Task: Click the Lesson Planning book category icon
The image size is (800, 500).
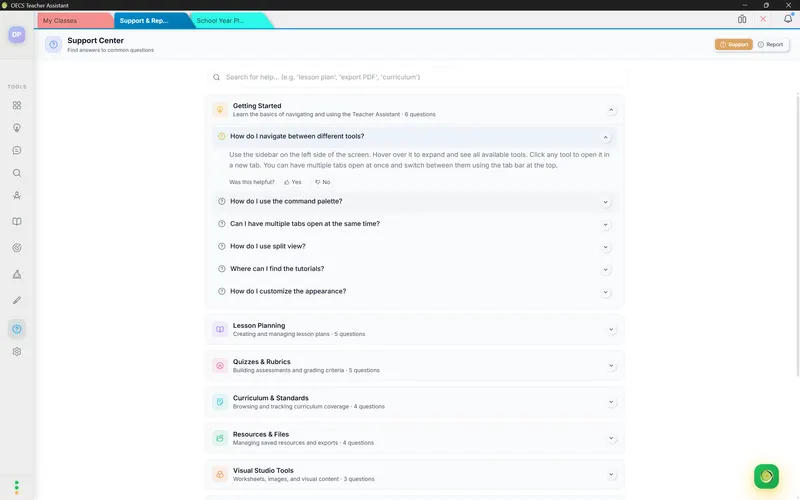Action: [x=220, y=330]
